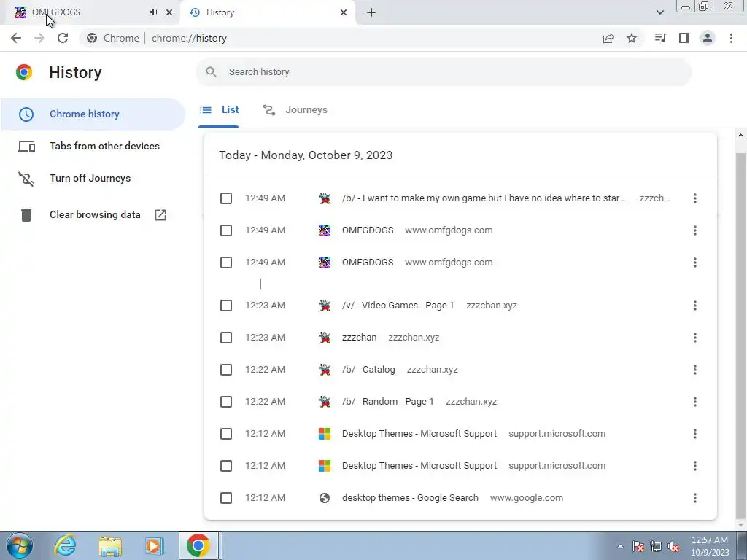The width and height of the screenshot is (747, 560).
Task: Open Windows Explorer from taskbar
Action: click(x=110, y=545)
